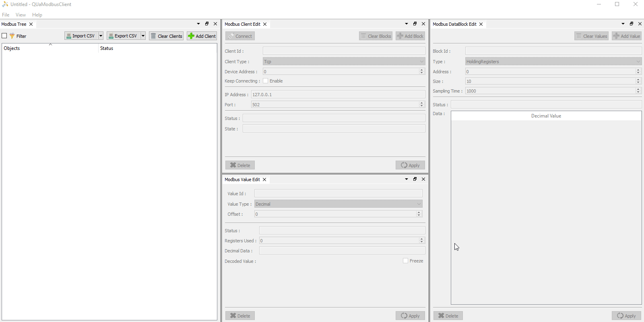Click the Value Id input field
This screenshot has width=644, height=322.
pyautogui.click(x=338, y=193)
